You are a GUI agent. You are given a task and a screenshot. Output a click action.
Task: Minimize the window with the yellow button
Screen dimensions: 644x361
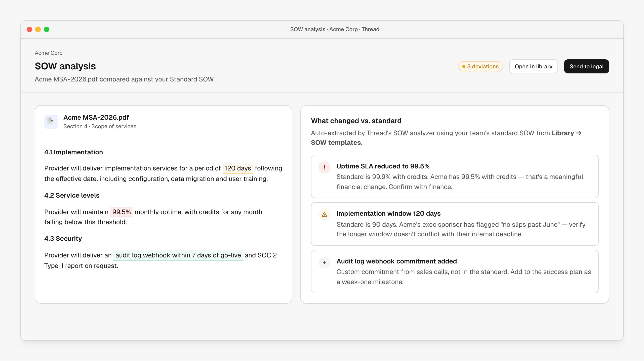click(38, 29)
